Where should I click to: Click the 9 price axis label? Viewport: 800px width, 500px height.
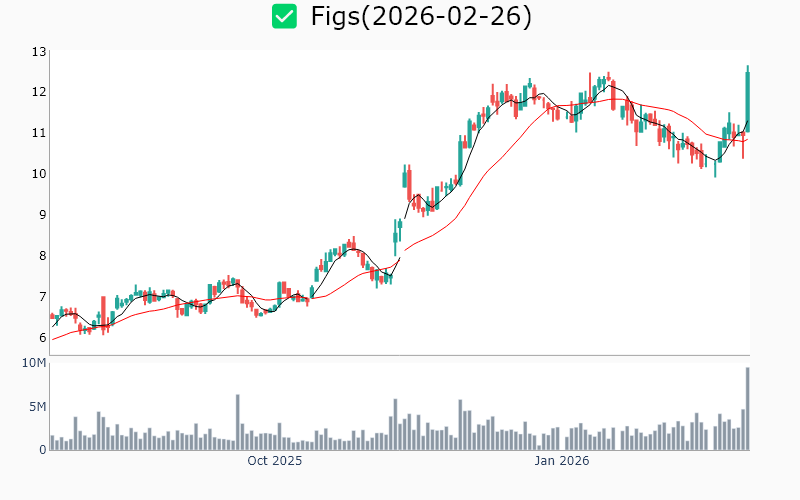(42, 215)
